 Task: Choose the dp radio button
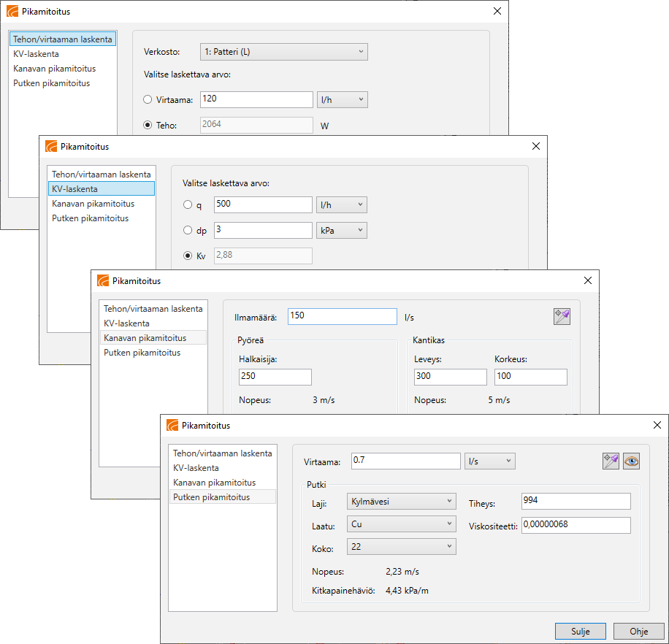coord(188,231)
